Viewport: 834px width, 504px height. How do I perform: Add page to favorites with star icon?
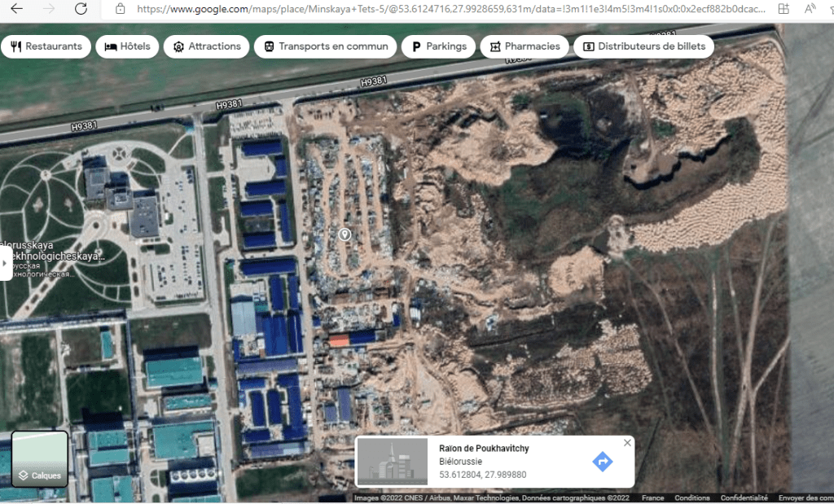click(830, 9)
